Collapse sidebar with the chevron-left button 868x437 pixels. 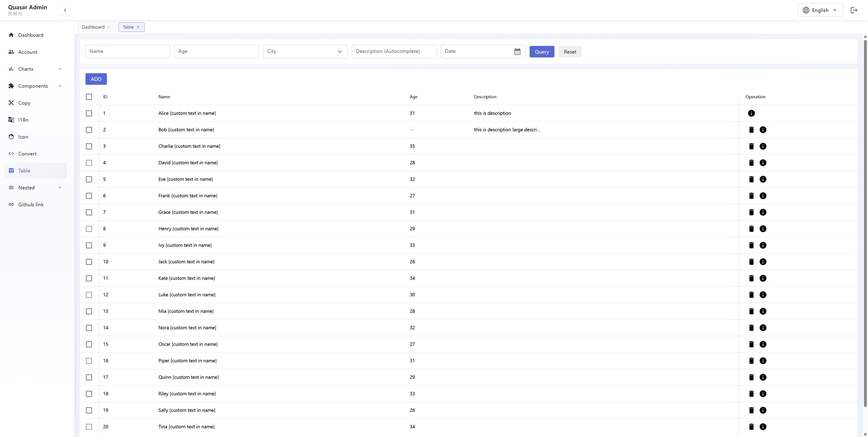(65, 10)
